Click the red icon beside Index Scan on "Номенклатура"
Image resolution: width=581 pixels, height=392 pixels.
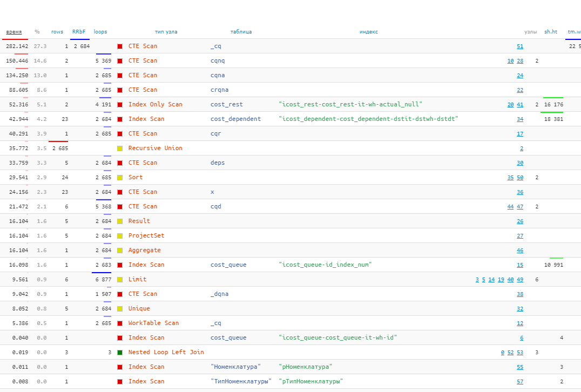pyautogui.click(x=120, y=367)
